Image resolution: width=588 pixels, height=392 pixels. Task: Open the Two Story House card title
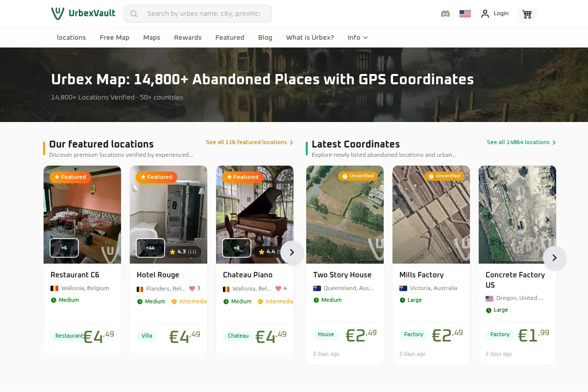[x=342, y=275]
